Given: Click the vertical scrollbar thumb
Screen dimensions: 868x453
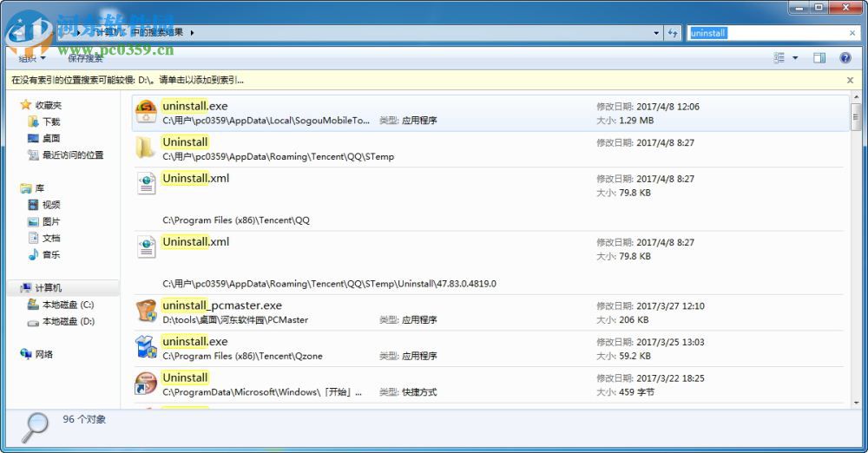Looking at the screenshot, I should [x=856, y=117].
